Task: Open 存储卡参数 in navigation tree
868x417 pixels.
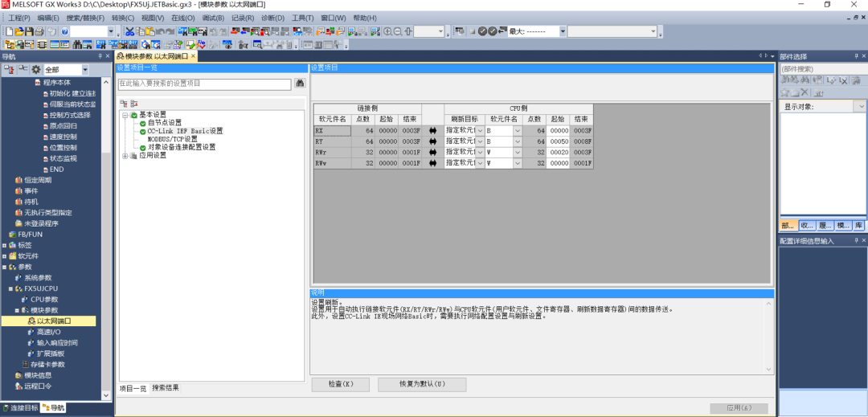Action: click(x=47, y=365)
